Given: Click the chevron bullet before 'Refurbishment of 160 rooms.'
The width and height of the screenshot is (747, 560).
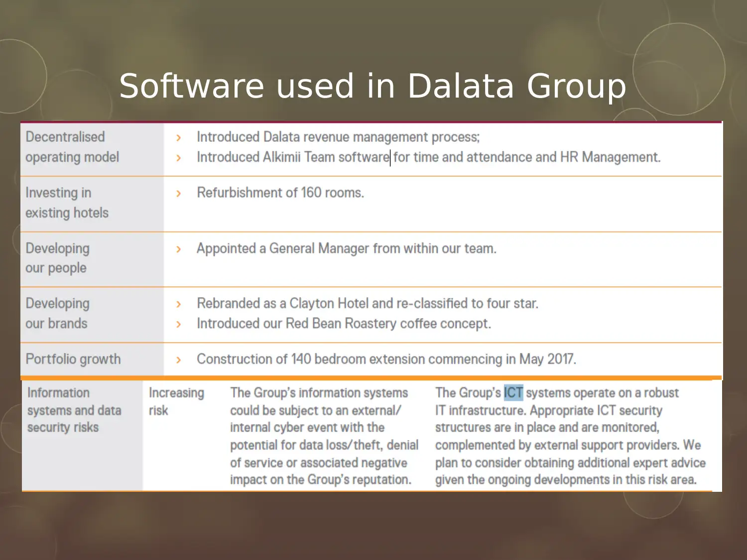Looking at the screenshot, I should tap(179, 194).
